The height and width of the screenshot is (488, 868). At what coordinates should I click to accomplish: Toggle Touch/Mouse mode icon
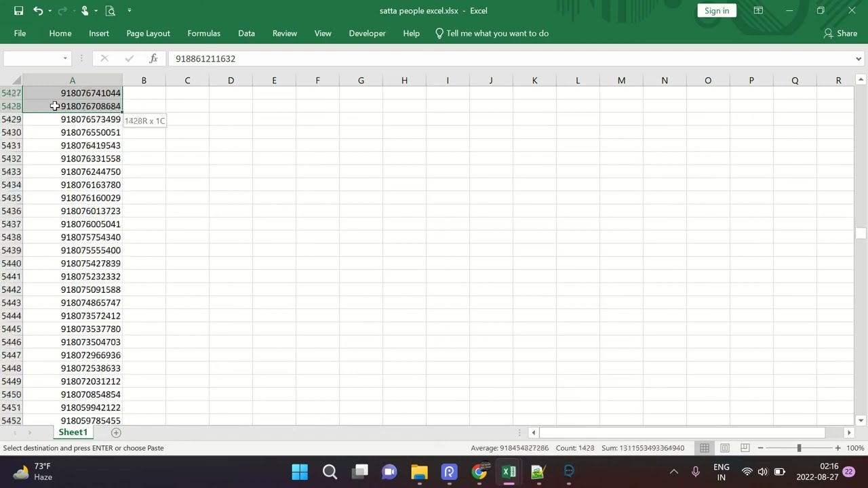(85, 11)
